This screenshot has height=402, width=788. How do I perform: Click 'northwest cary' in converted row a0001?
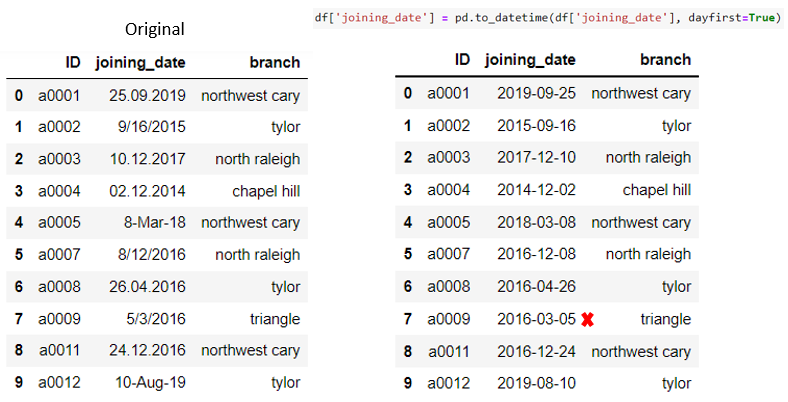(641, 93)
